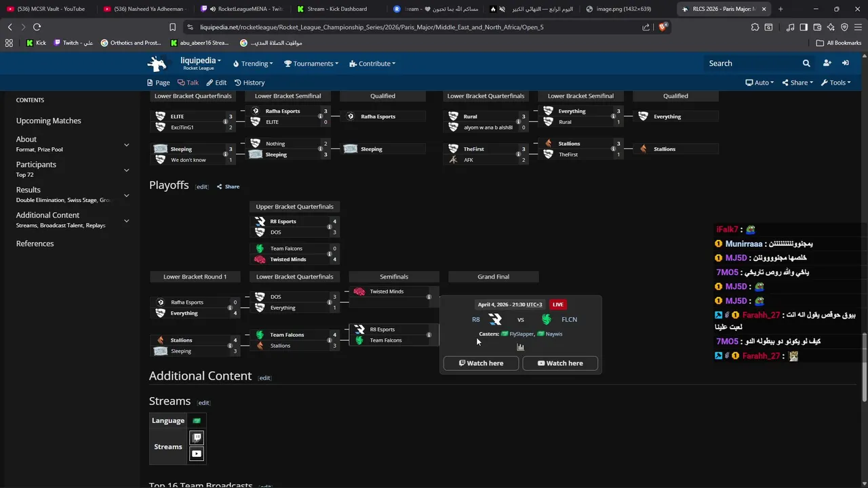Image resolution: width=868 pixels, height=488 pixels.
Task: Click Share link beside Playoffs heading
Action: coord(228,186)
